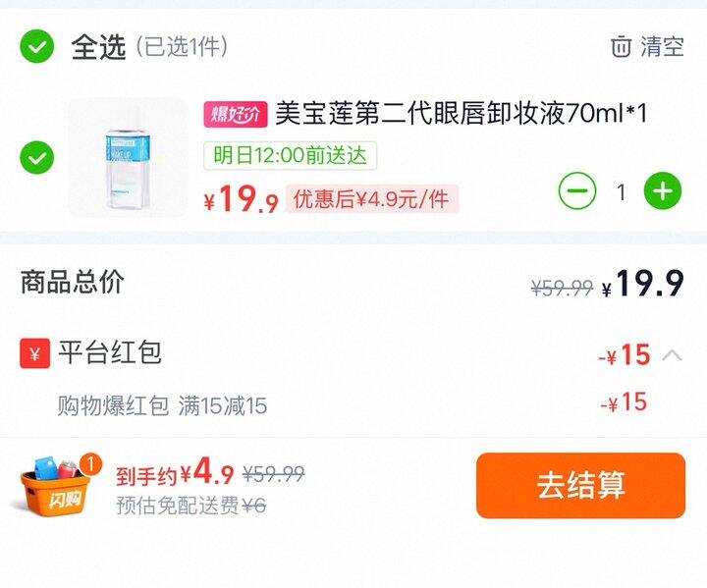Collapse the 平台红包 section chevron
Image resolution: width=707 pixels, height=588 pixels.
[x=673, y=355]
